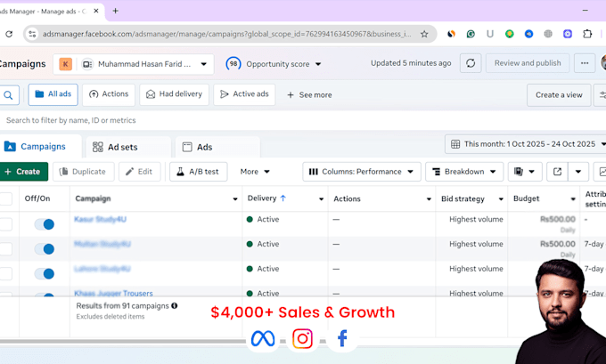Refresh campaign data with circular arrow button
The height and width of the screenshot is (364, 606).
pyautogui.click(x=471, y=63)
